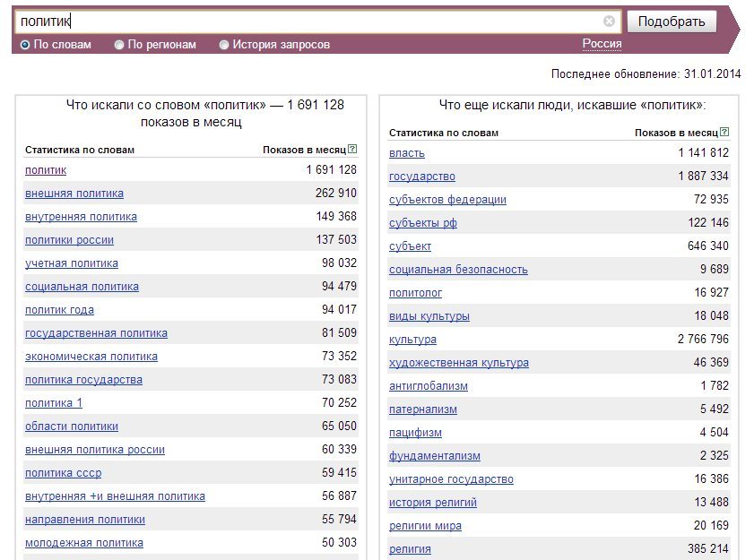
Task: Select the 'По регионам' radio button
Action: (118, 45)
